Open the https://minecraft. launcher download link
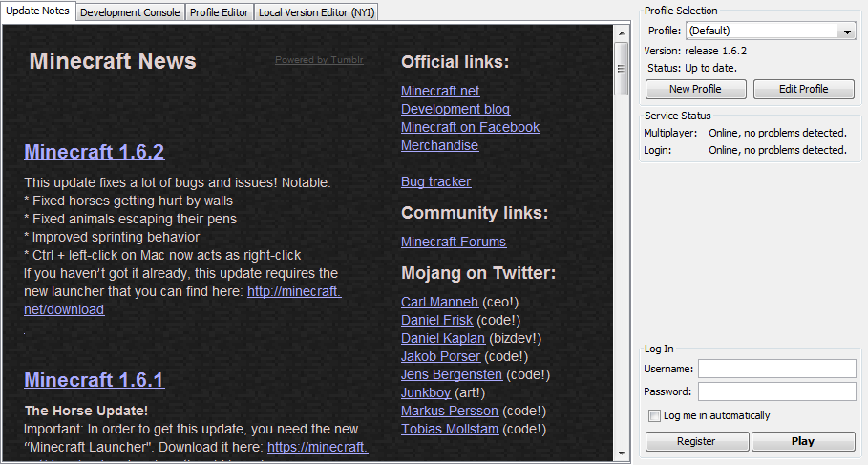 coord(318,447)
